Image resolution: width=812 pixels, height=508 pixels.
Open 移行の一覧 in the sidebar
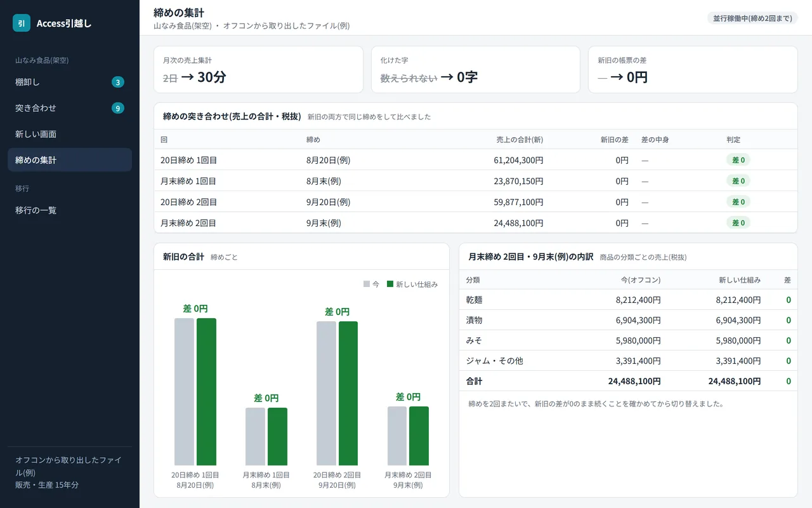point(70,210)
